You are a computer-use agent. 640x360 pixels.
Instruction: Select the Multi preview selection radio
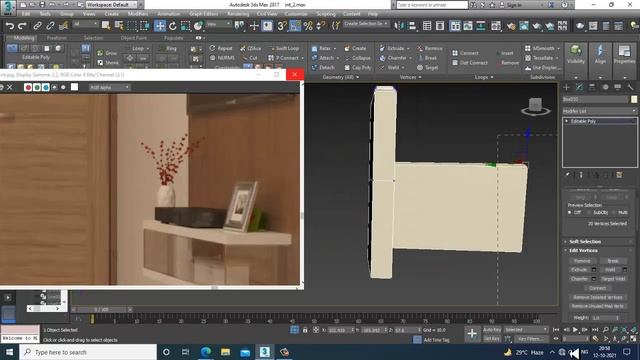pyautogui.click(x=614, y=213)
